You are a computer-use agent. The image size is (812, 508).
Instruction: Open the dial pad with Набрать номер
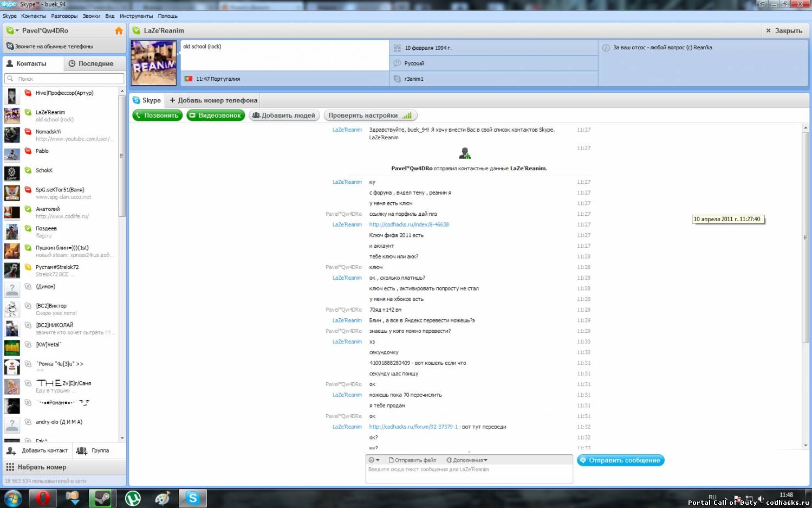point(64,467)
